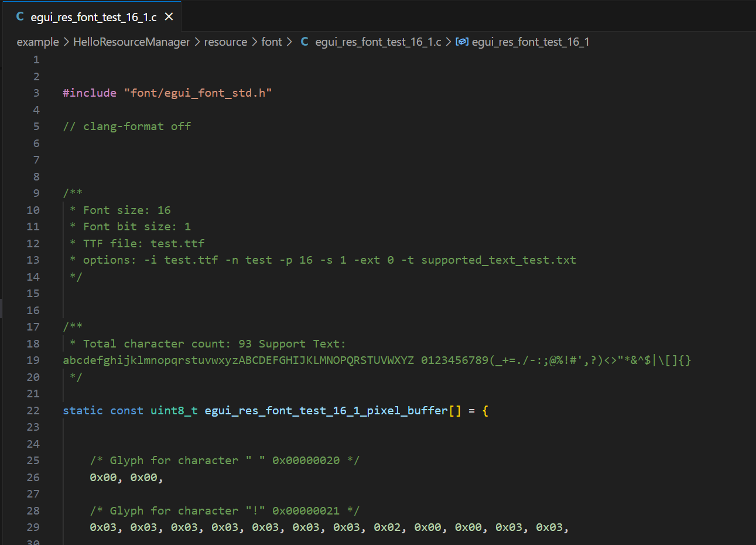Viewport: 756px width, 545px height.
Task: Open the 'example' breadcrumb folder
Action: click(x=37, y=42)
